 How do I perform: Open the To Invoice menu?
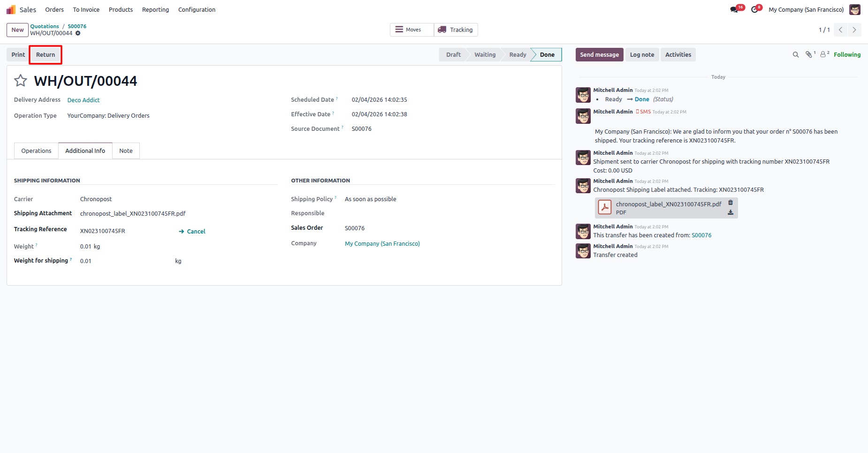pyautogui.click(x=86, y=9)
